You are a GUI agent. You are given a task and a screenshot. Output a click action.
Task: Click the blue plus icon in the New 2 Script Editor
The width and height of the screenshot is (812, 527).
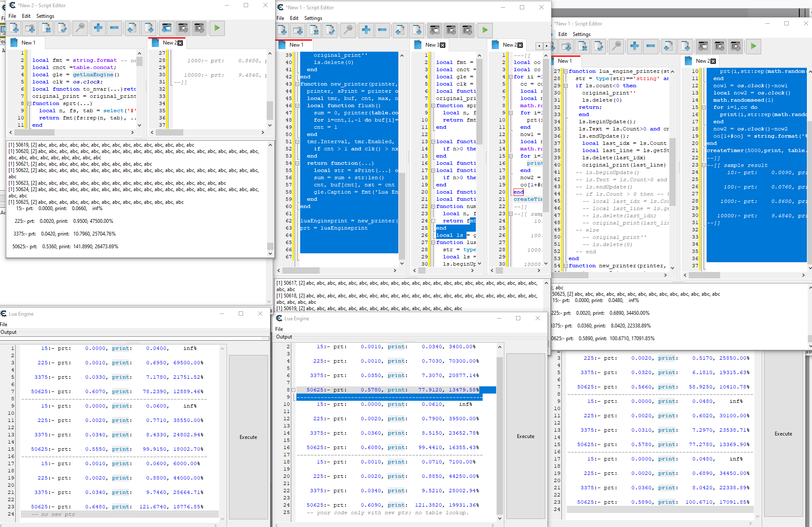tap(98, 28)
